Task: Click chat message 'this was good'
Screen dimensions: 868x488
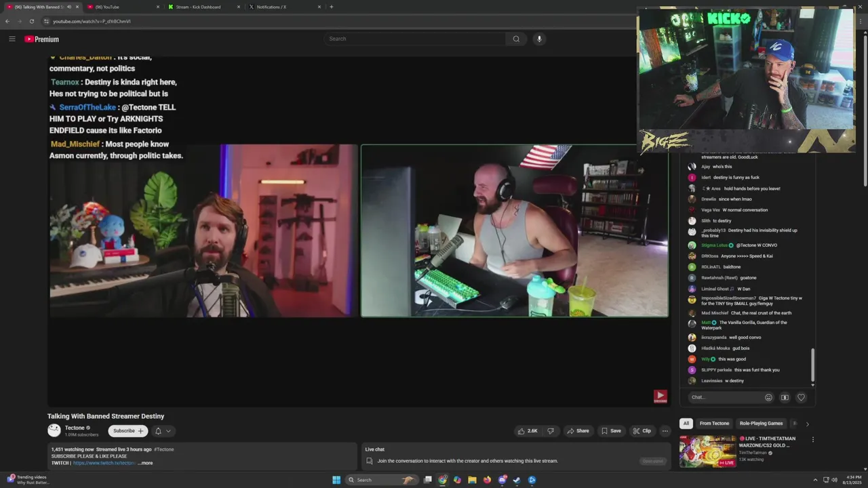Action: (732, 359)
